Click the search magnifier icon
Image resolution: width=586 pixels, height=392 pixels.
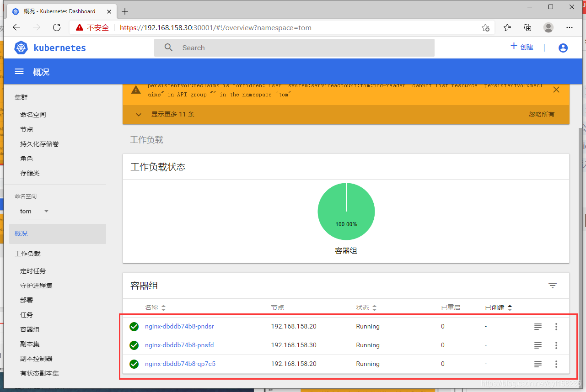(x=169, y=48)
